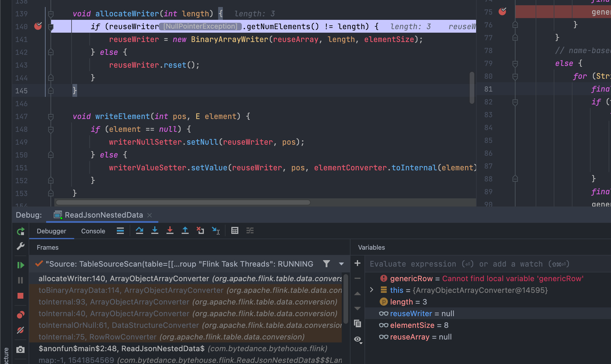Open View Breakpoints double red circle icon
611x364 pixels.
pos(20,315)
